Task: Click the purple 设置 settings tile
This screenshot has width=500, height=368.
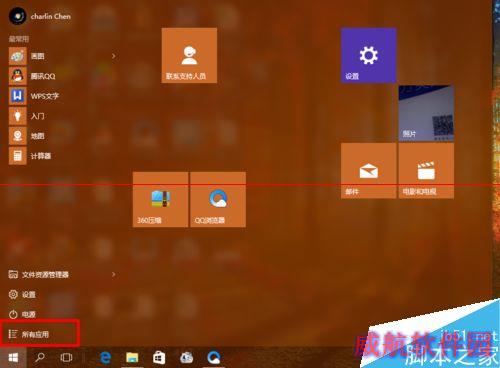Action: coord(368,55)
